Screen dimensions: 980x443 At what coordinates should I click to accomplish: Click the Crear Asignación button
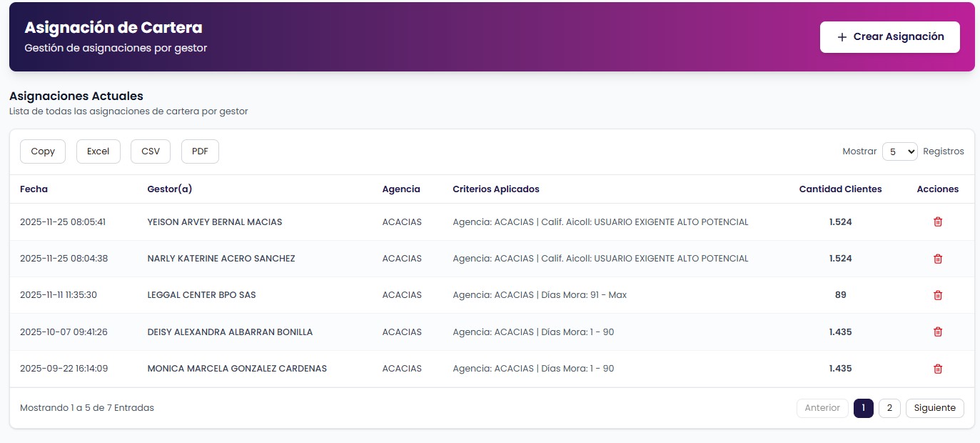coord(889,37)
